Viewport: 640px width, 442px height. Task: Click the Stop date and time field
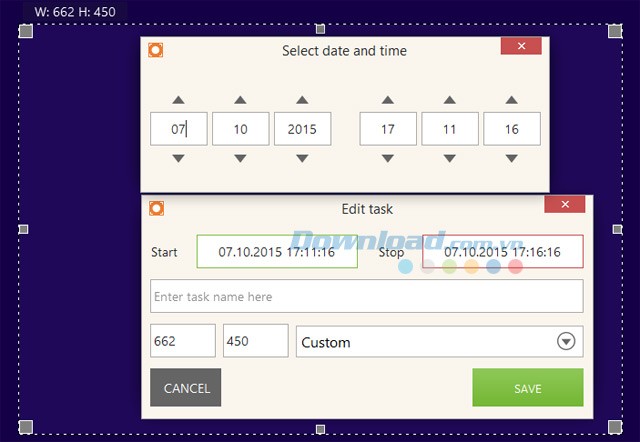503,252
